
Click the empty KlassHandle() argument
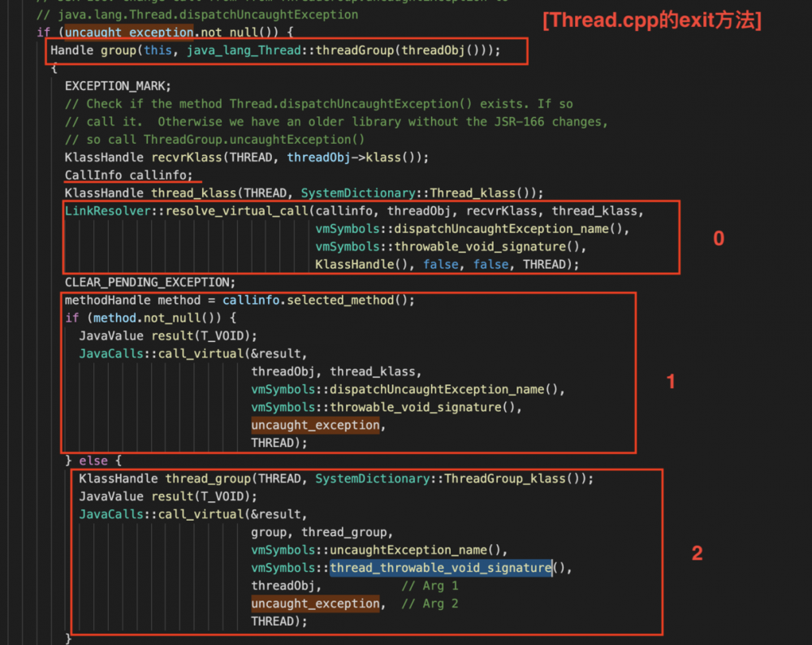pyautogui.click(x=361, y=264)
